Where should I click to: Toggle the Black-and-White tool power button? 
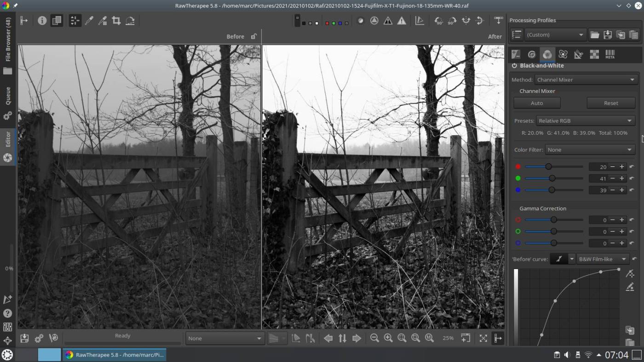(x=514, y=66)
